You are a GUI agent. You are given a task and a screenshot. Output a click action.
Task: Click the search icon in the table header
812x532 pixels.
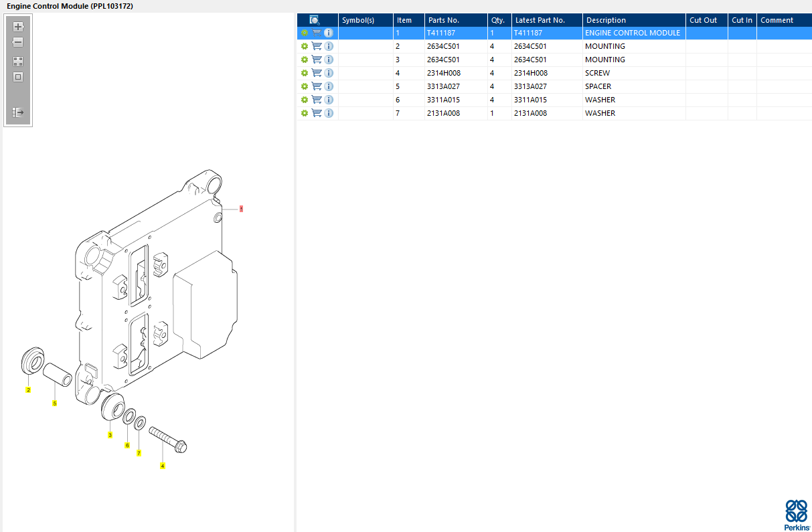tap(315, 20)
